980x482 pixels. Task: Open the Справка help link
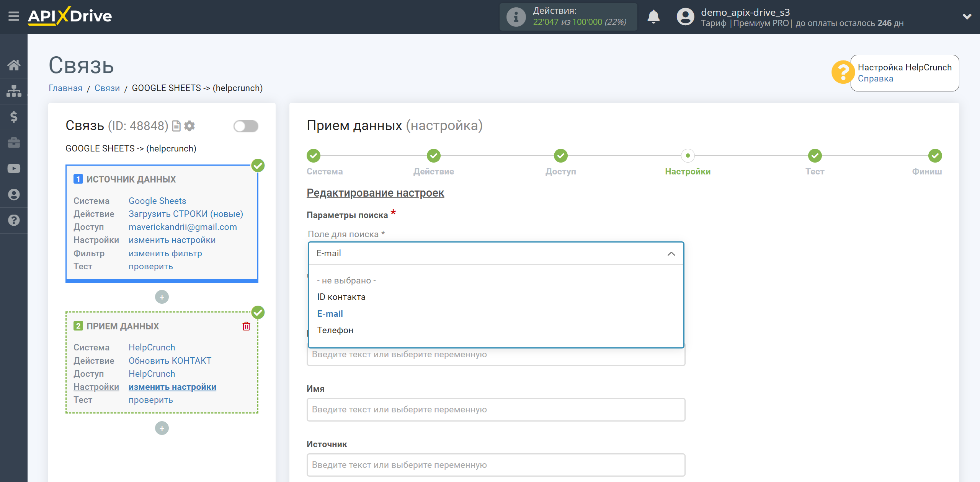(875, 79)
